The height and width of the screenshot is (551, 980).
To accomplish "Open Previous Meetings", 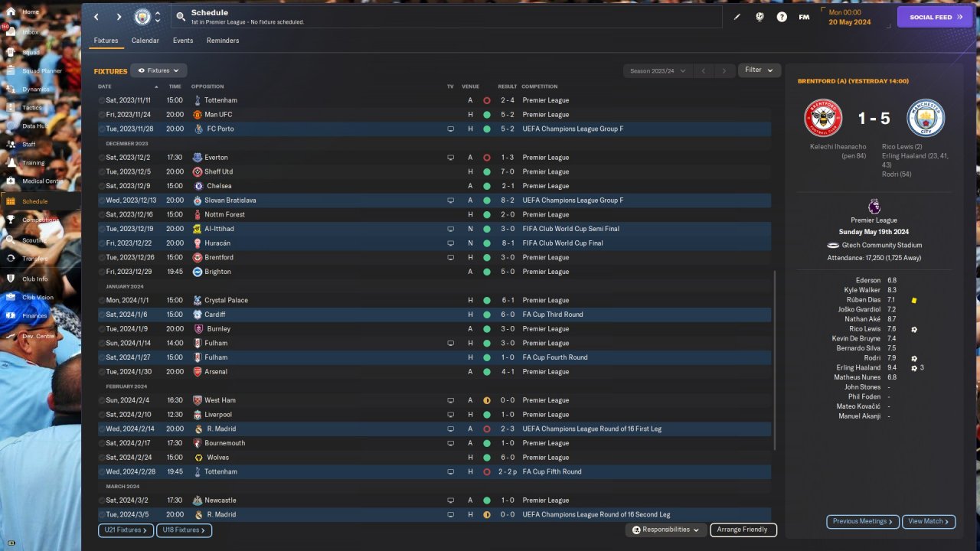I will 862,521.
